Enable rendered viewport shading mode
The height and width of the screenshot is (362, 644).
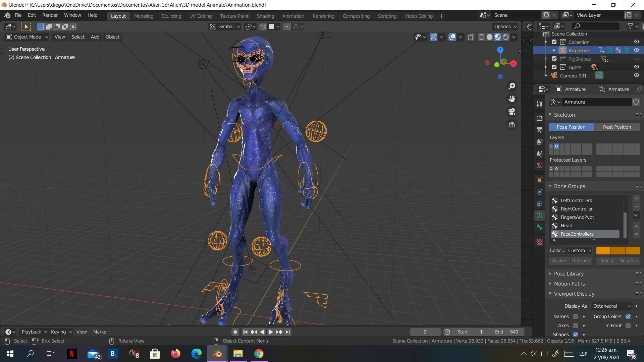505,37
